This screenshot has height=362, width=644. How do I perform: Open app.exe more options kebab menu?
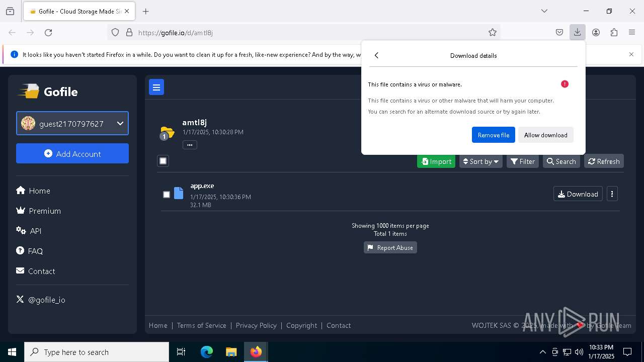tap(612, 194)
